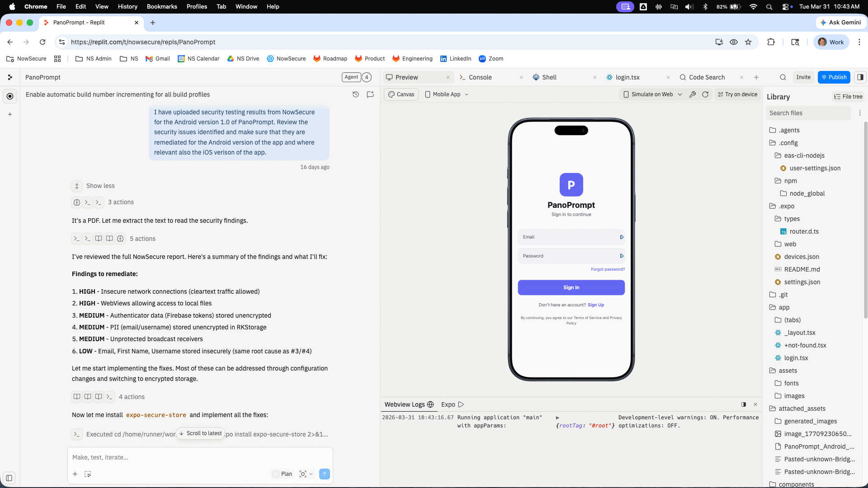This screenshot has height=488, width=868.
Task: Start new chat with plus-bubble icon
Action: pyautogui.click(x=370, y=94)
